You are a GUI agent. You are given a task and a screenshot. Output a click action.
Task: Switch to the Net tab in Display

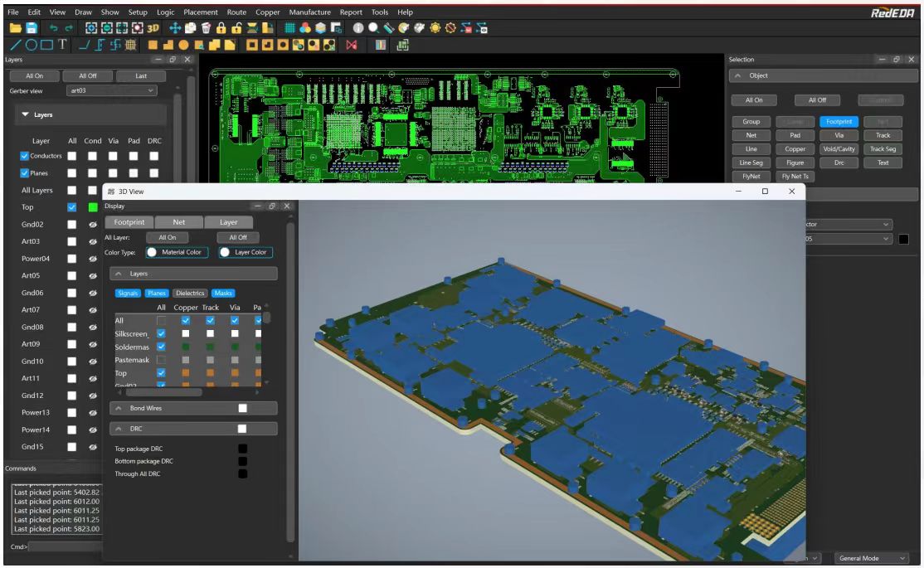click(x=179, y=222)
